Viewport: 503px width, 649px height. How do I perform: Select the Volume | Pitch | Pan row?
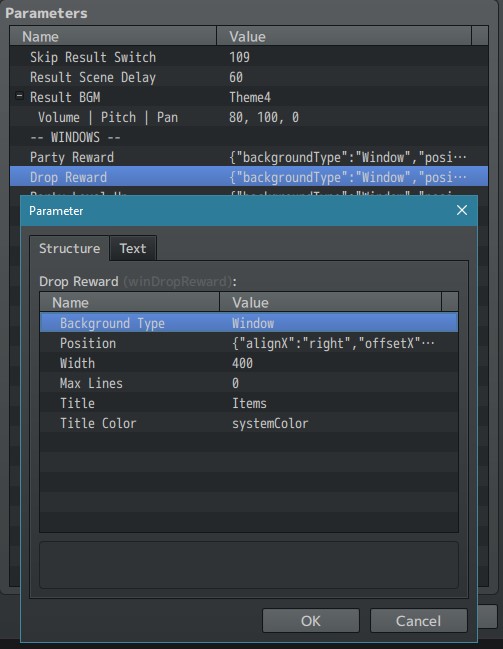pos(249,117)
